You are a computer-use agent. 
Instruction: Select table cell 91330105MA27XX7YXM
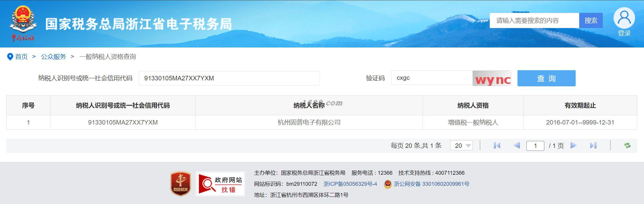tap(123, 122)
